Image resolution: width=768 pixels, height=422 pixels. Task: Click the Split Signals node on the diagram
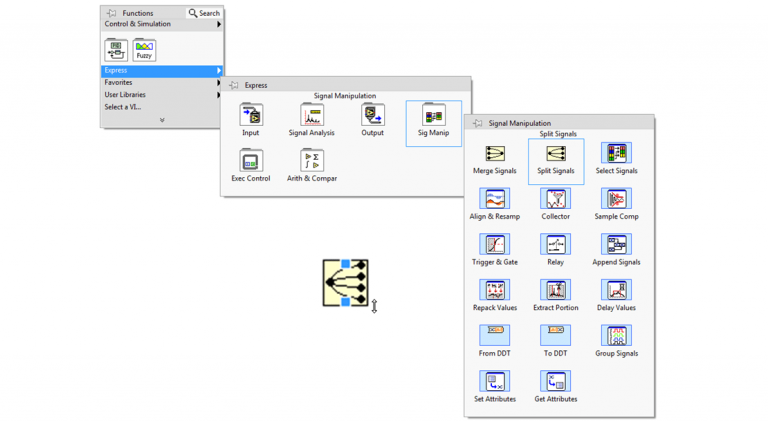coord(345,283)
